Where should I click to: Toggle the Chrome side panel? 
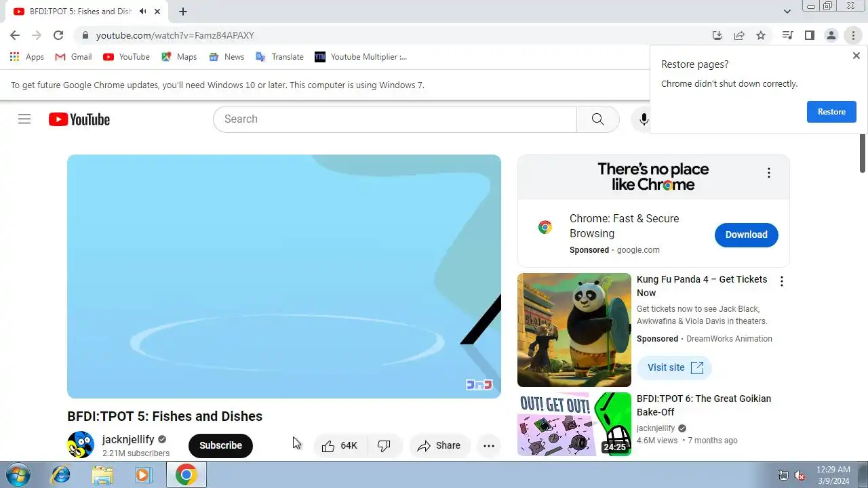[x=809, y=35]
